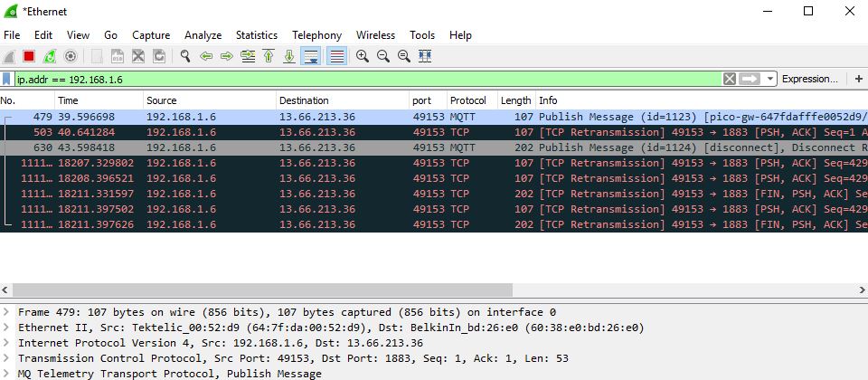The height and width of the screenshot is (380, 868).
Task: Click the Expression... button
Action: [810, 80]
